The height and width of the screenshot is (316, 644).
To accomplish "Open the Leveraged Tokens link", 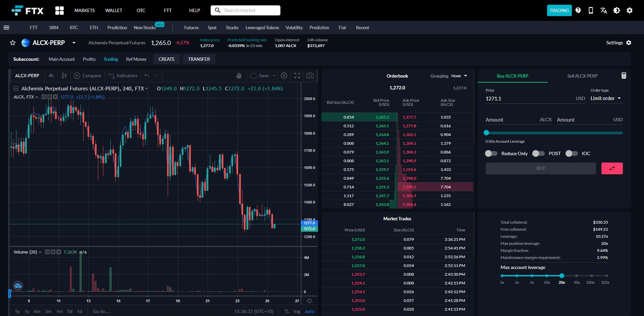I will (262, 28).
